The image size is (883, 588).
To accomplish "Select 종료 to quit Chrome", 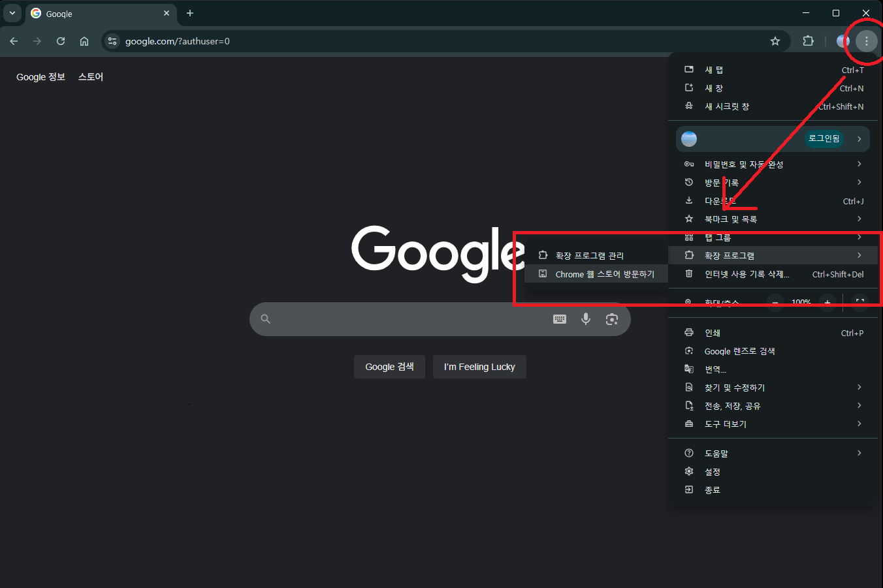I will pyautogui.click(x=774, y=490).
